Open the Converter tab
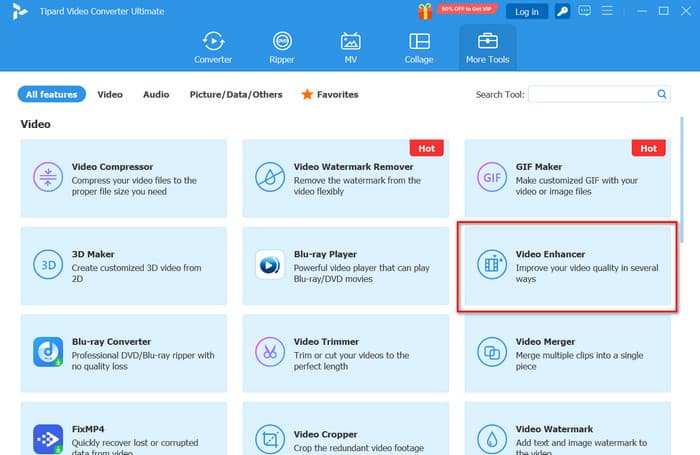 click(x=213, y=48)
